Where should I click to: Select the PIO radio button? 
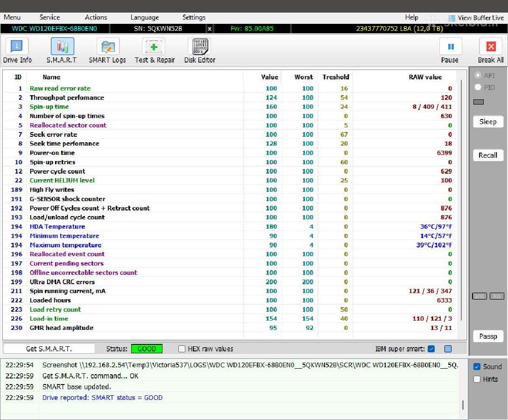pos(478,87)
